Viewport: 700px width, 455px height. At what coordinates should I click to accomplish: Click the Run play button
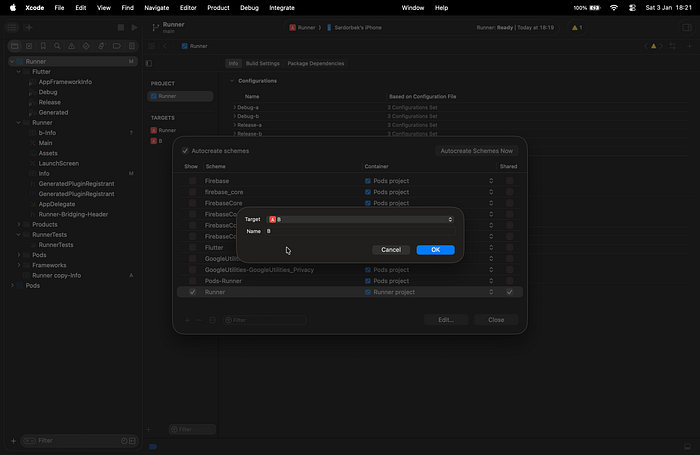pos(134,28)
